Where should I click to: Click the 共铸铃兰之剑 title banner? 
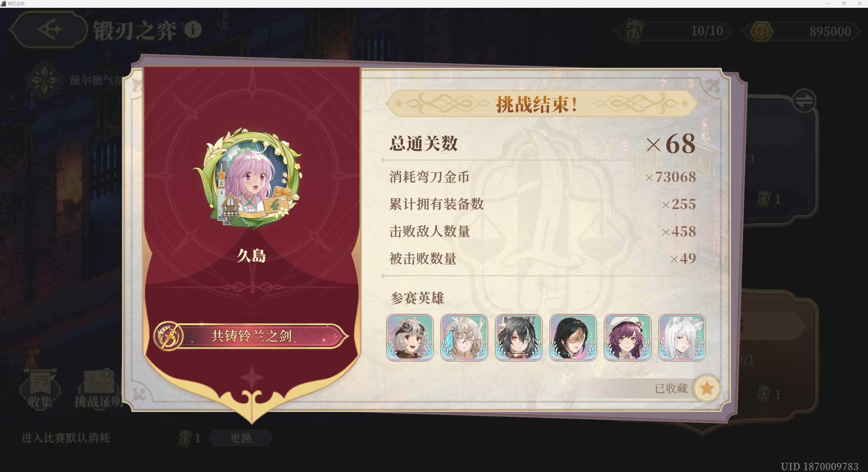point(251,336)
